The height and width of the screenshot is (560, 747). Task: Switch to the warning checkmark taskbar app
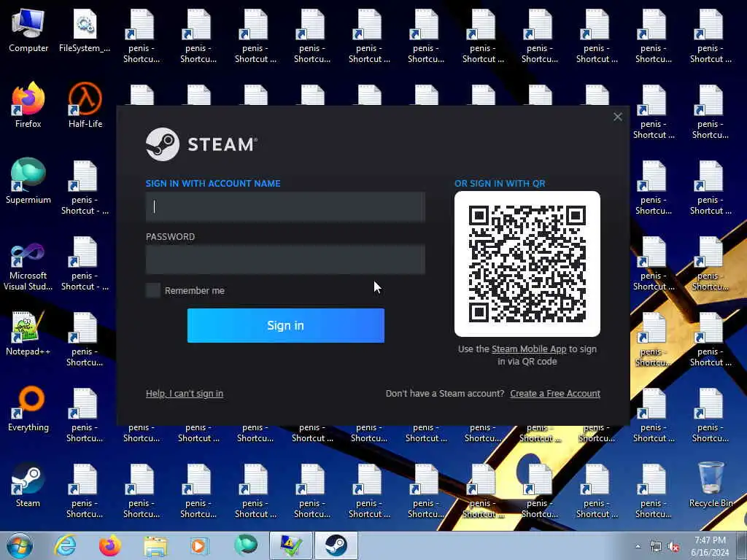(290, 545)
